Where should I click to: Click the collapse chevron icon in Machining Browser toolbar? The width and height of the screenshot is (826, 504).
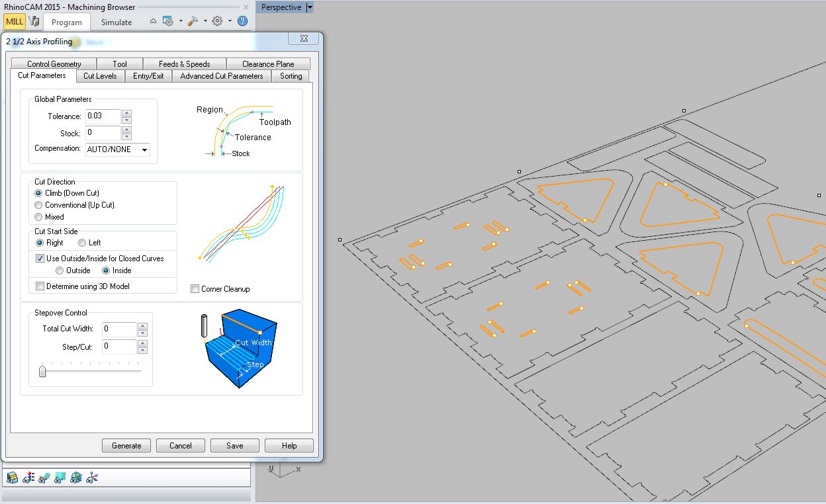tap(153, 21)
